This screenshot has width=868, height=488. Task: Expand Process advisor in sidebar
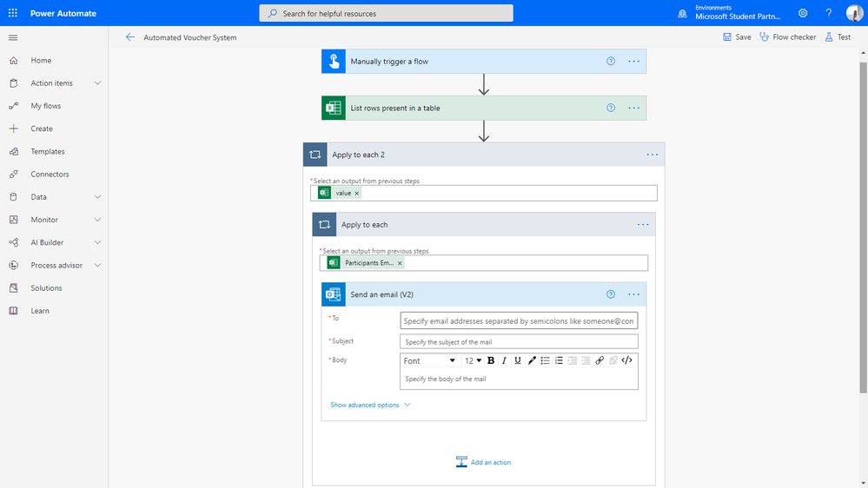point(97,265)
